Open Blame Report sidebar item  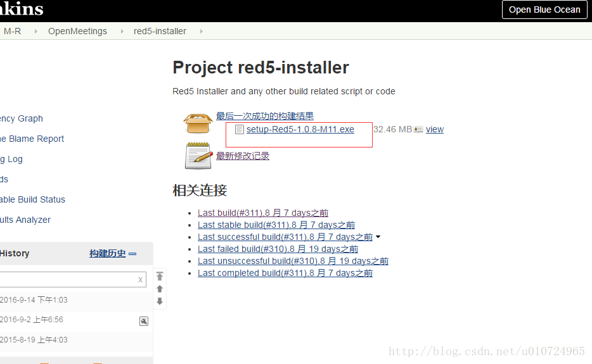(32, 139)
